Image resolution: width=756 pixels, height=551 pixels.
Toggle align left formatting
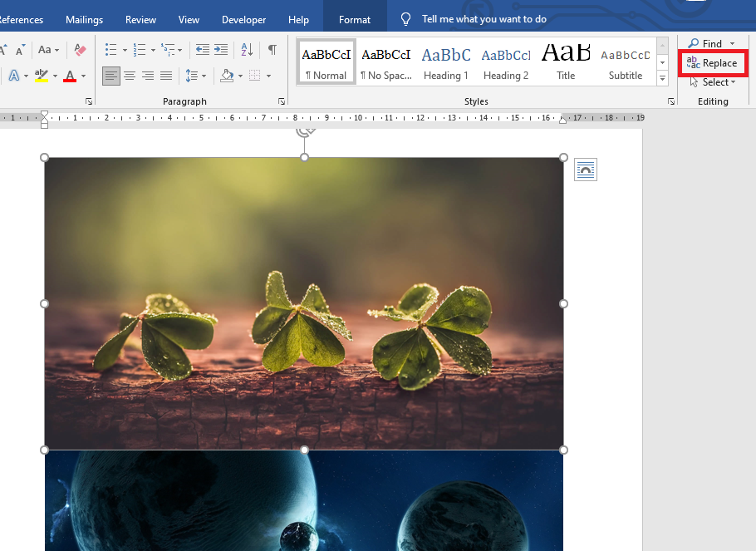tap(111, 76)
